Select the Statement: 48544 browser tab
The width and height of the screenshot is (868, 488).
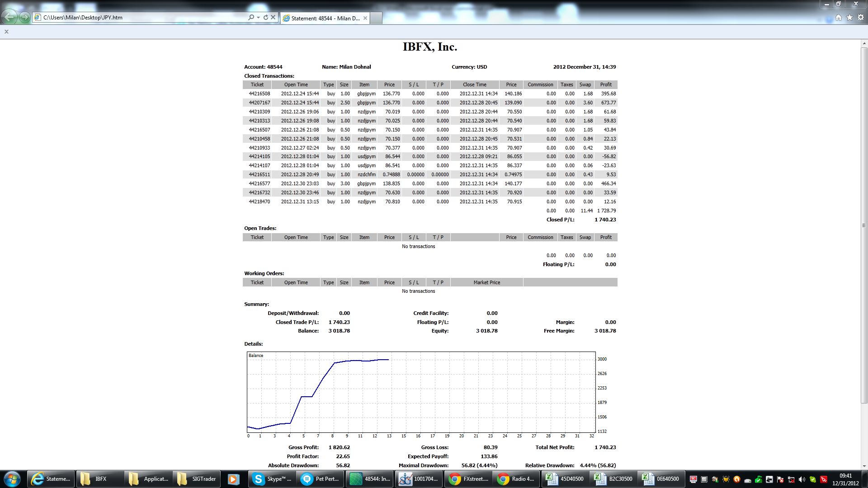point(325,18)
